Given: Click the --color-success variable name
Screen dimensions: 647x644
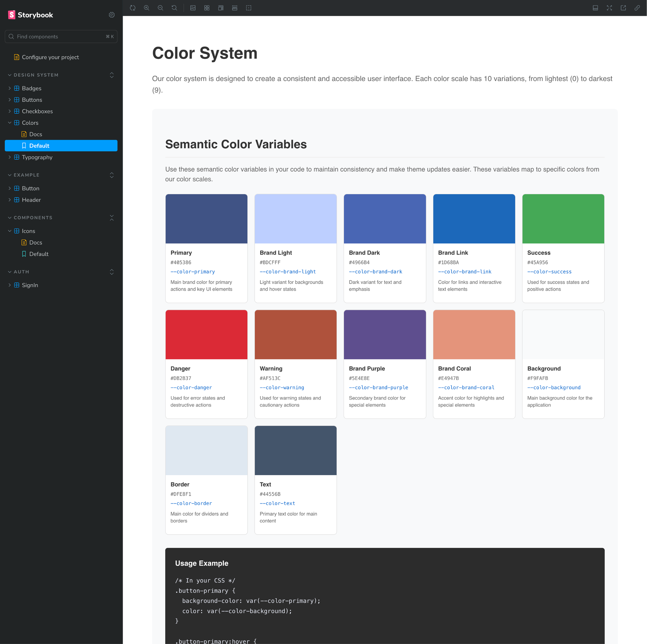Looking at the screenshot, I should (549, 271).
